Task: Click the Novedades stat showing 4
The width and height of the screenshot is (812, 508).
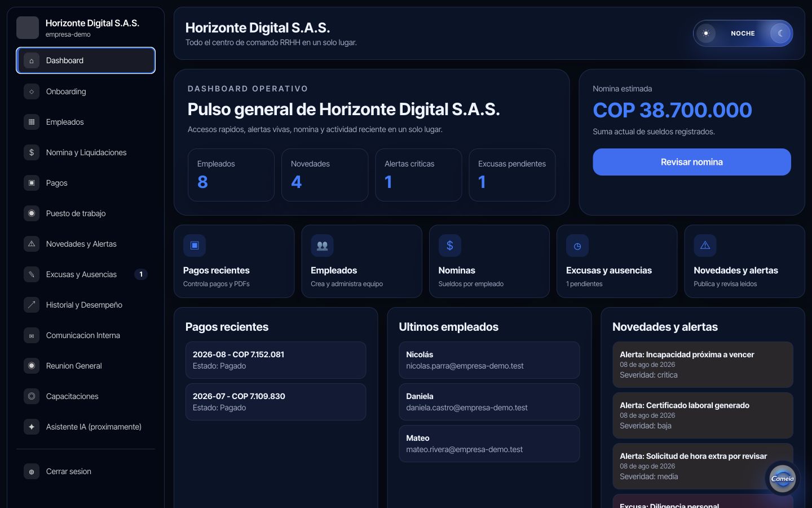Action: [325, 175]
